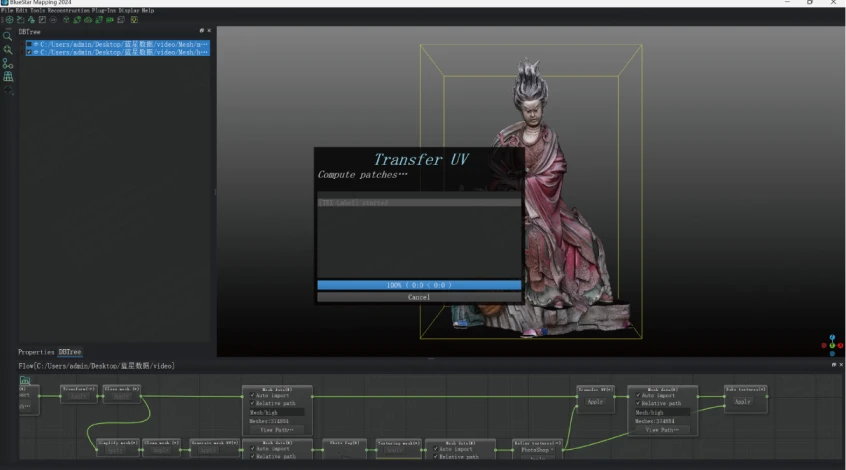Toggle checkbox of first mesh in DBTree
The height and width of the screenshot is (470, 846).
click(29, 44)
